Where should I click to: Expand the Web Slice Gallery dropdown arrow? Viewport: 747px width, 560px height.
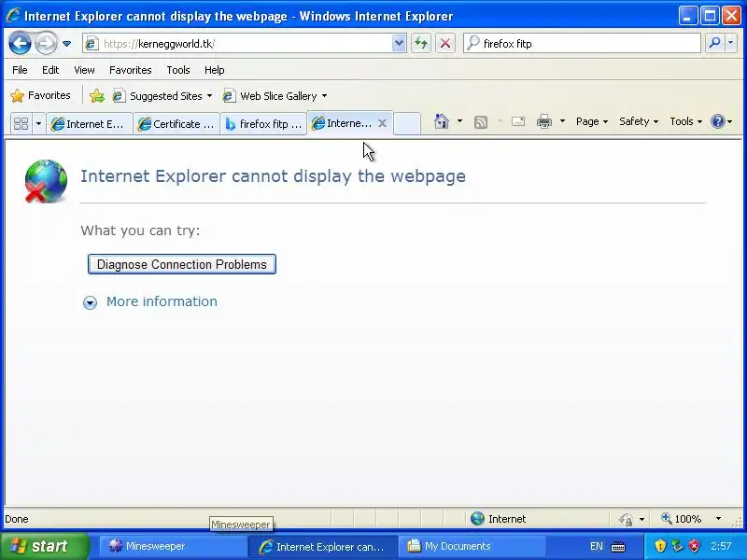pos(324,96)
